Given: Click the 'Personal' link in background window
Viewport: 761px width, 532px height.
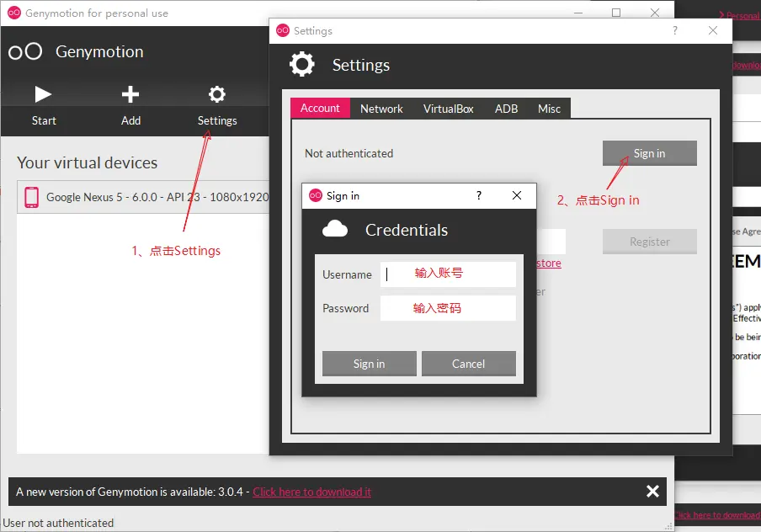Looking at the screenshot, I should point(742,15).
